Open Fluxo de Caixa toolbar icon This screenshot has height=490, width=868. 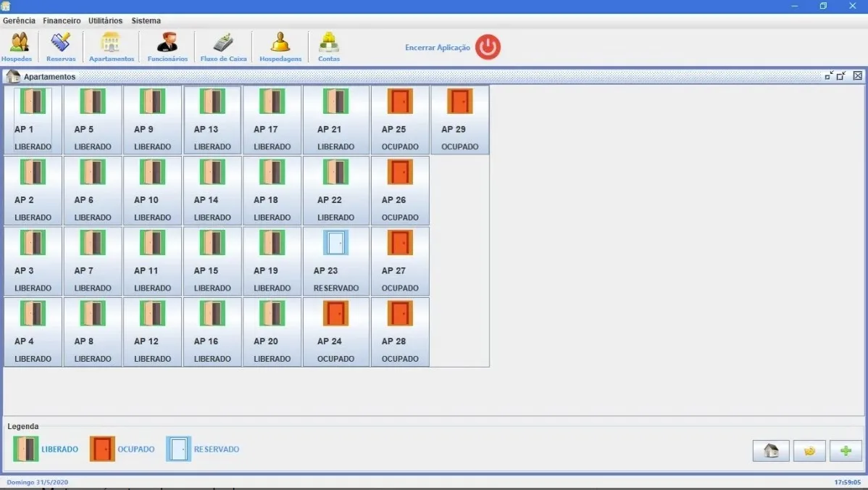coord(223,47)
